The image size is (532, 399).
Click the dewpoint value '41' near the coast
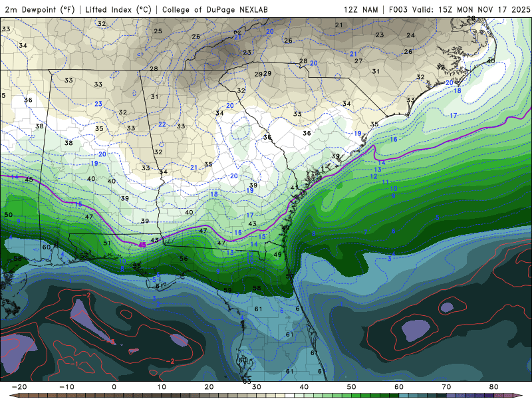click(295, 188)
